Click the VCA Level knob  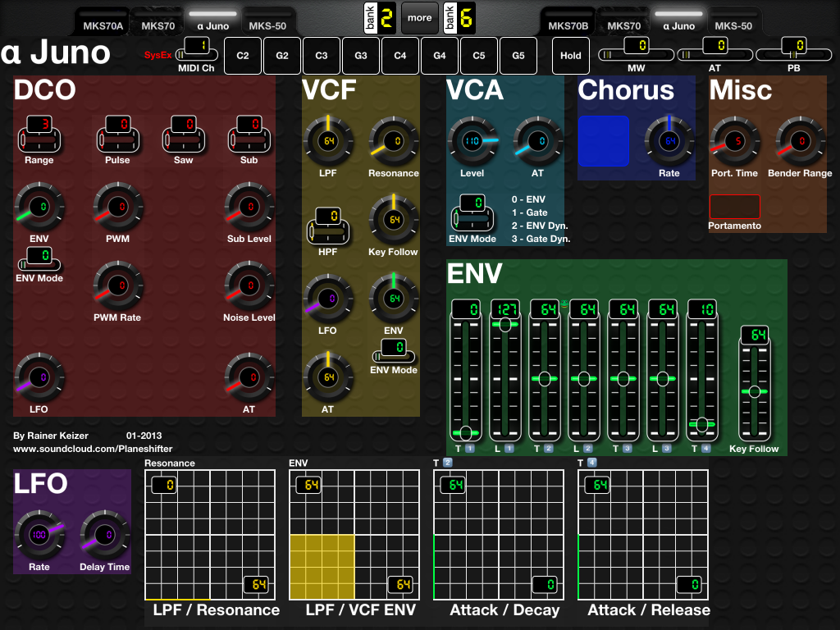(472, 141)
